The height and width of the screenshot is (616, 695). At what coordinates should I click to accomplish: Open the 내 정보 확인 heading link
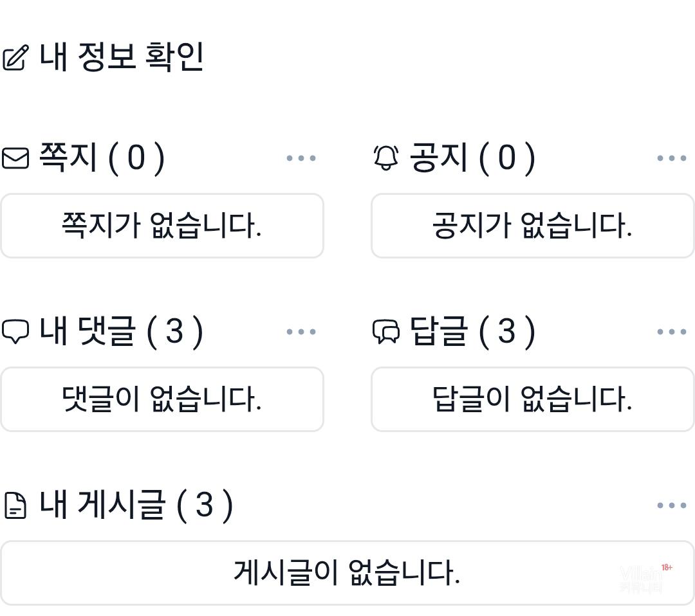click(x=122, y=57)
